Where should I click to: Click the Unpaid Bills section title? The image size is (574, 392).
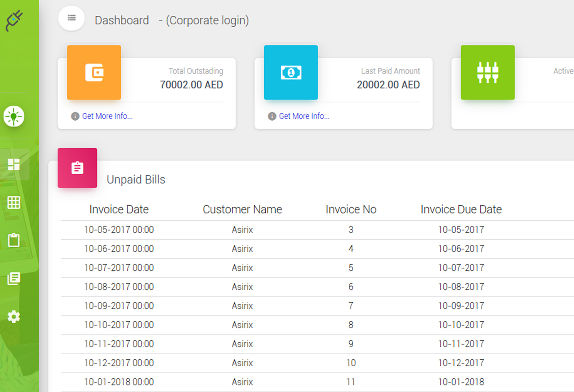[x=136, y=180]
